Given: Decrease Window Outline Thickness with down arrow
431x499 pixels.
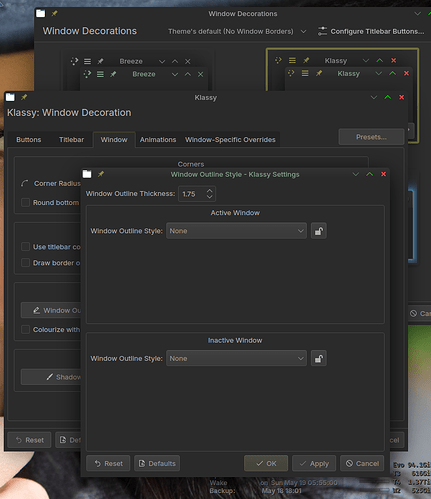Looking at the screenshot, I should 209,197.
